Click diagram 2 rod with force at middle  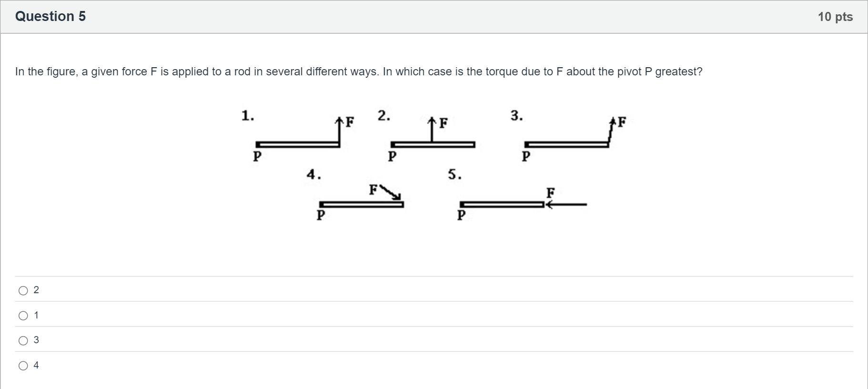tap(433, 144)
